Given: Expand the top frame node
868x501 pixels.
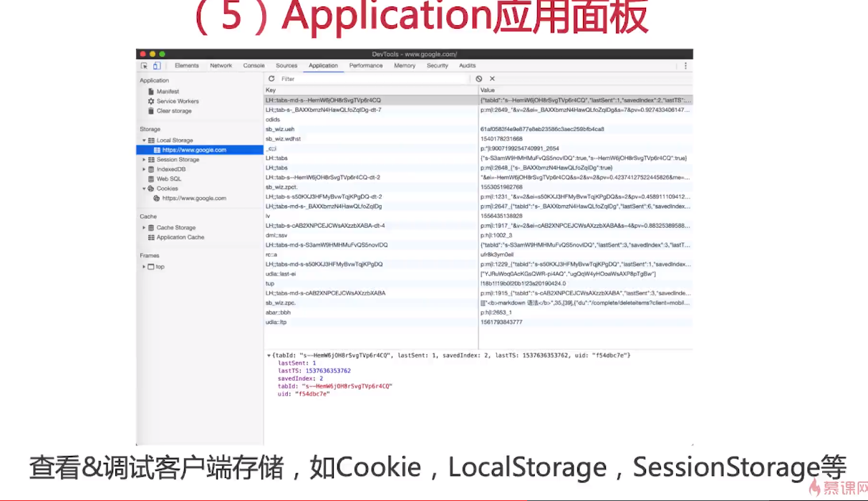Looking at the screenshot, I should (144, 267).
